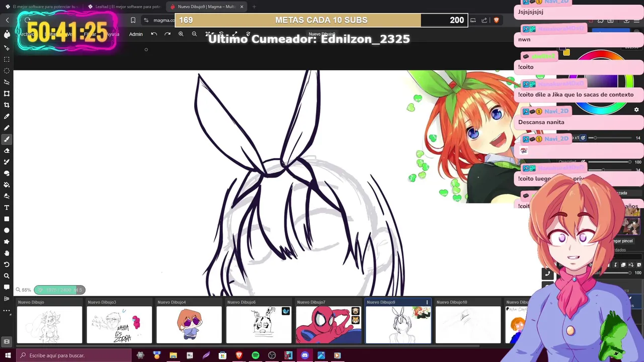Select the move/pointer tool in left toolbar

click(7, 48)
